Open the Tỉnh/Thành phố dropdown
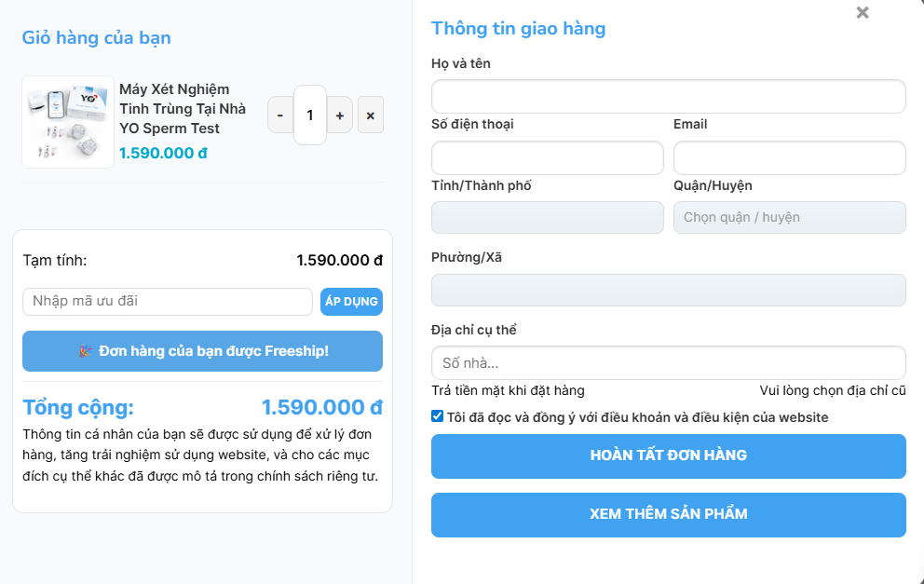The image size is (924, 584). 548,217
